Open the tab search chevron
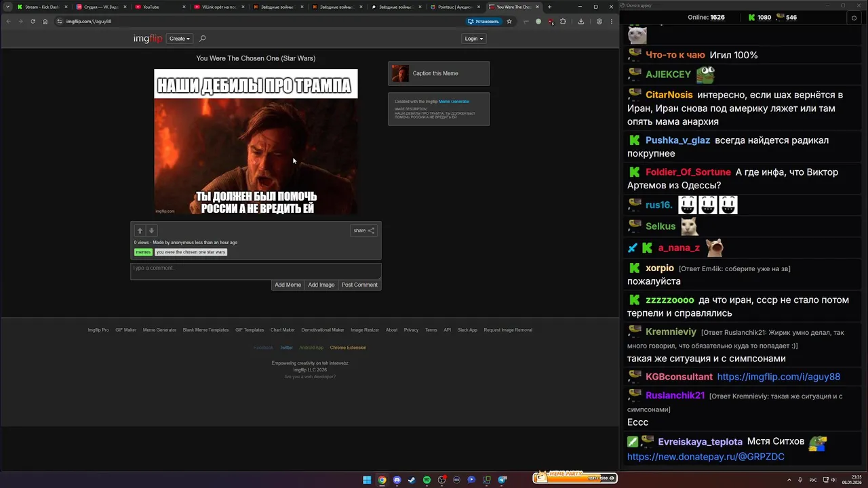The height and width of the screenshot is (488, 868). tap(7, 7)
